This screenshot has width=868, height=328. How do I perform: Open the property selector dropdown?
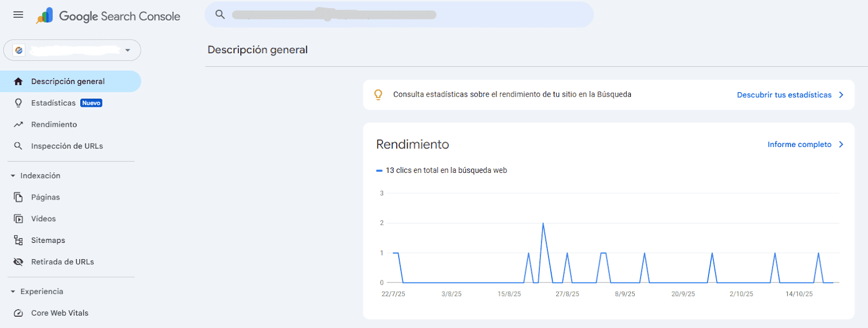coord(72,50)
